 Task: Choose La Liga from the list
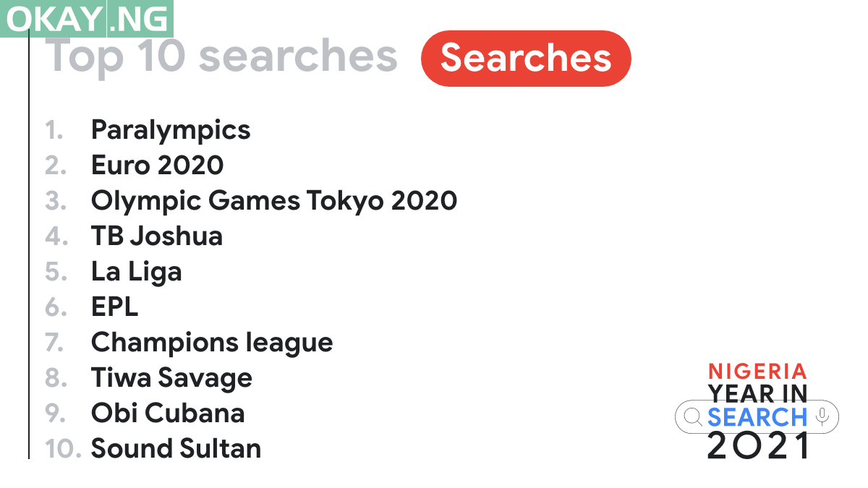click(137, 272)
